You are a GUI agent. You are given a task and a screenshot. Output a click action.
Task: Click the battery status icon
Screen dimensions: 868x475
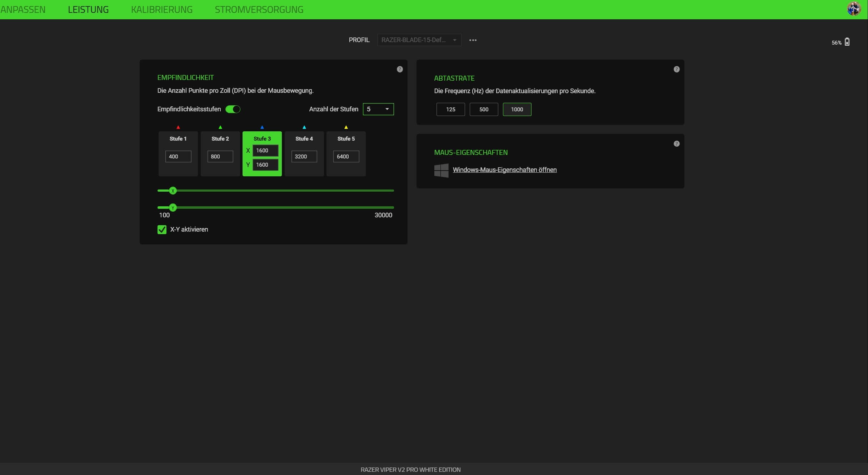click(847, 42)
